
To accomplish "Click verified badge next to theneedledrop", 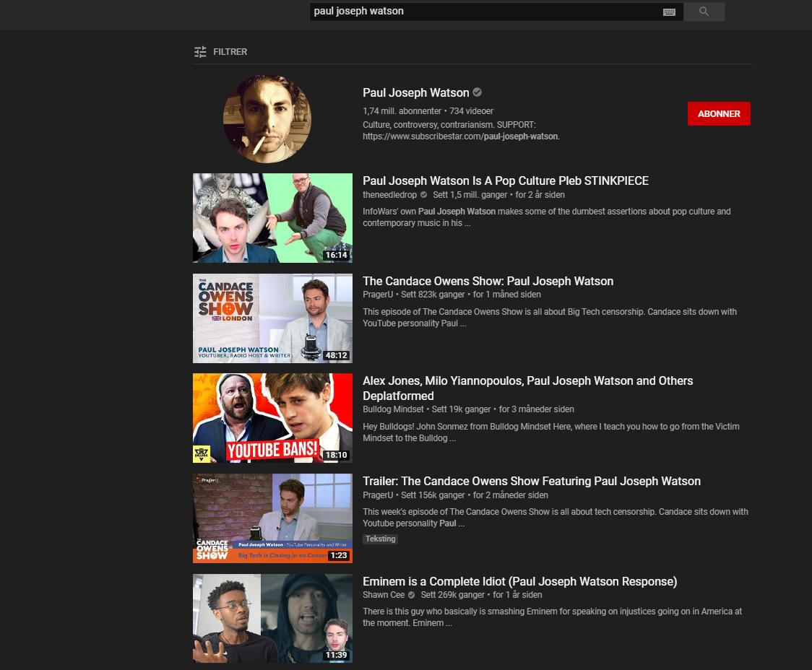I will [x=423, y=195].
